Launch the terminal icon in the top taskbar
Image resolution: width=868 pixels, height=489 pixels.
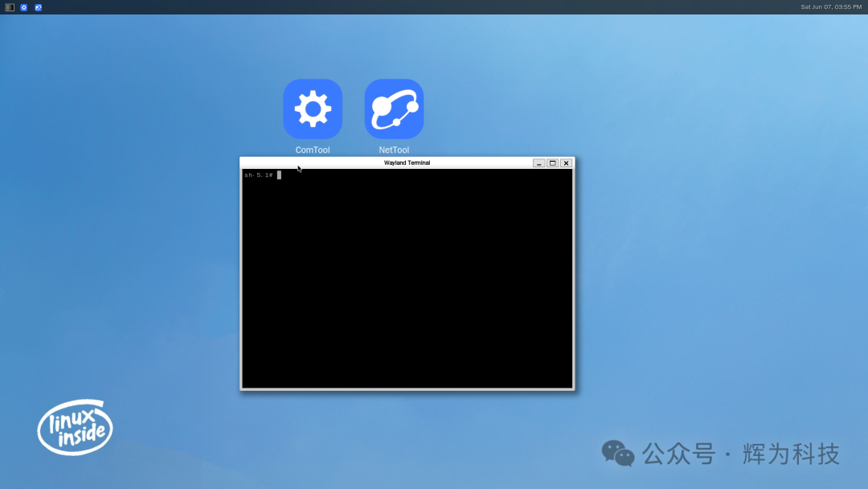[9, 6]
